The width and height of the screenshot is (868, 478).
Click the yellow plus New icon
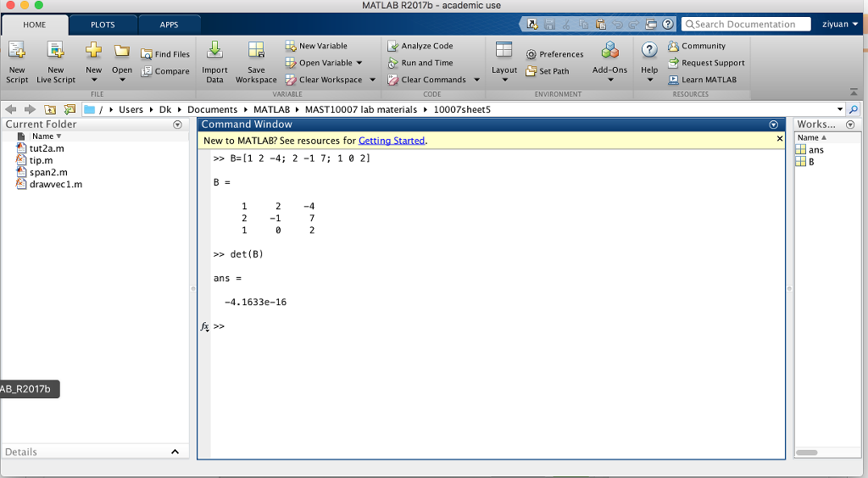tap(93, 50)
